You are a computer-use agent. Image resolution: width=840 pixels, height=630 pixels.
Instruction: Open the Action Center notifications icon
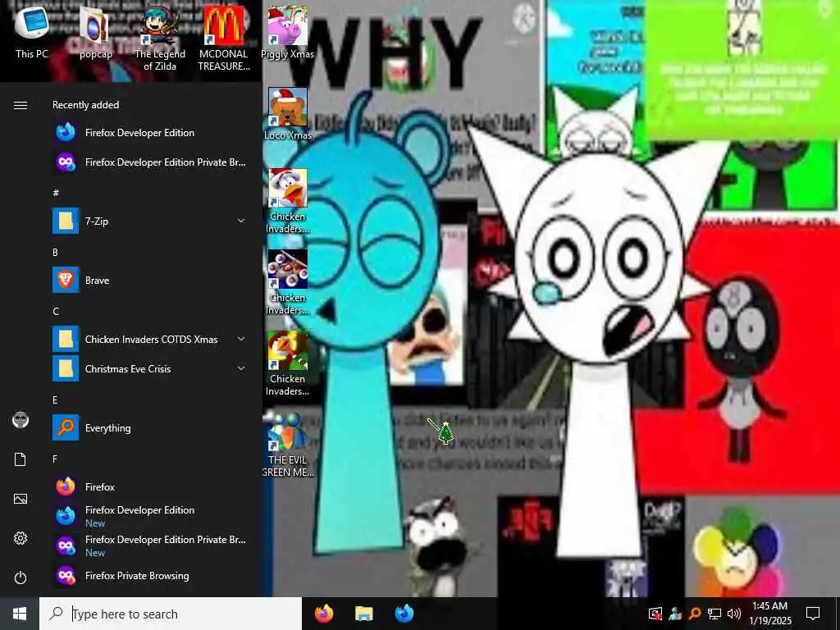813,614
